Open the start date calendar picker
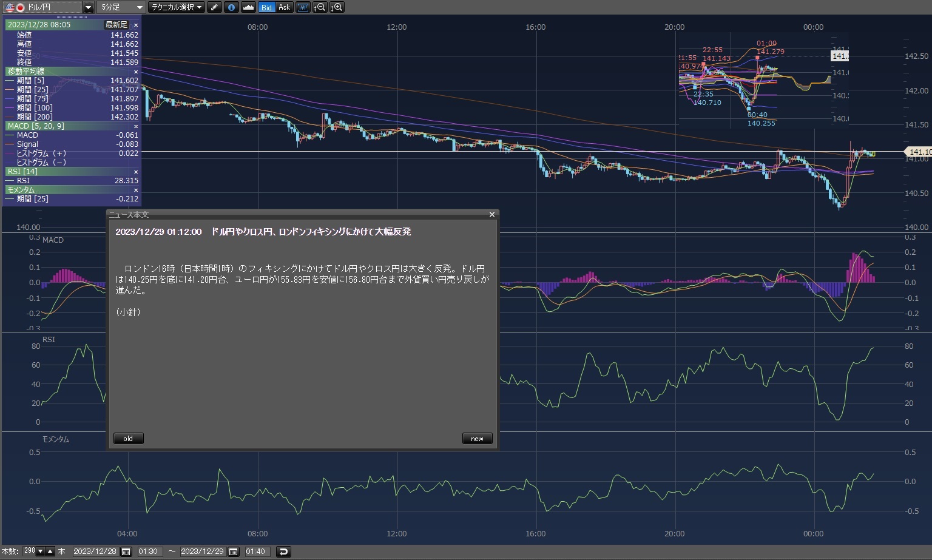Screen dimensions: 932x560 [126, 552]
